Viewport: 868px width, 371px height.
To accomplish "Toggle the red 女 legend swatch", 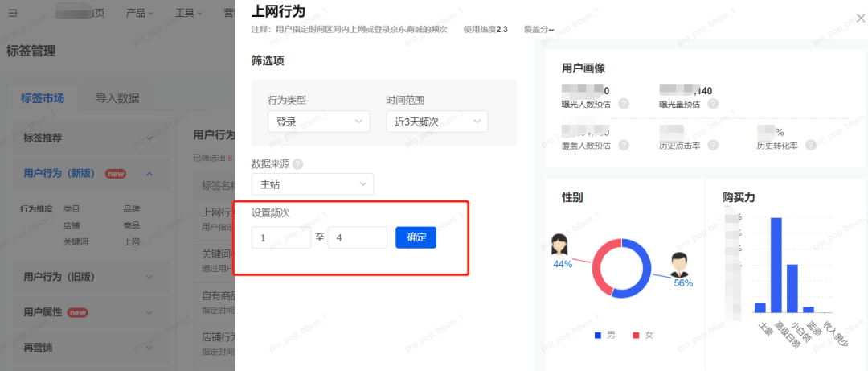I will click(636, 336).
